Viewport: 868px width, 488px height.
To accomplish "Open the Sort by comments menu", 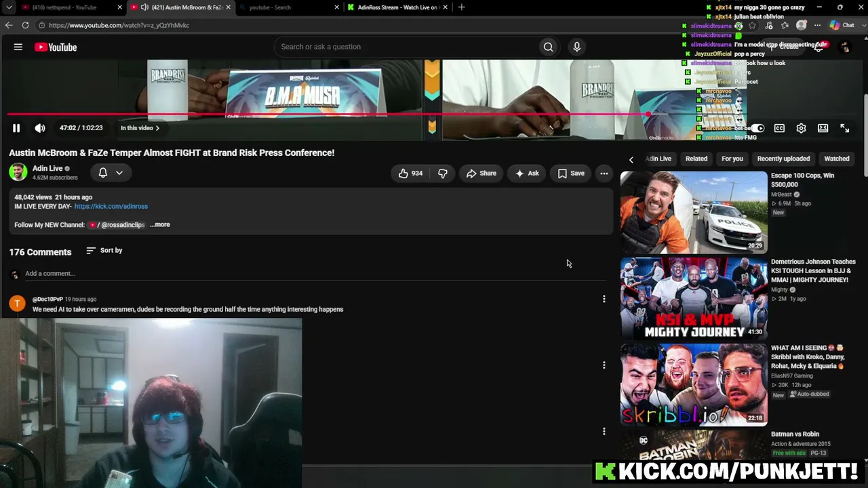I will click(104, 251).
